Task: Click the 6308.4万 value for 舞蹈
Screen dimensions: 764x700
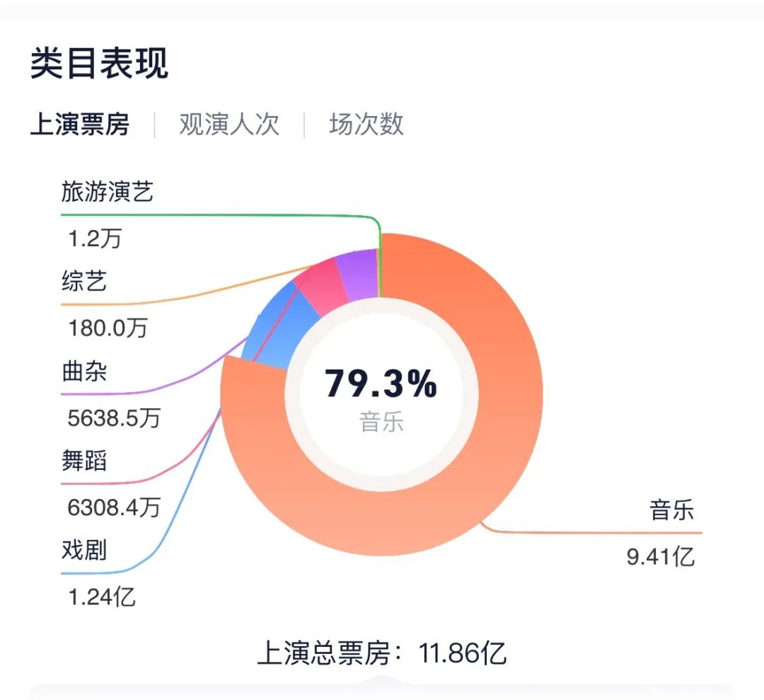Action: [x=115, y=507]
